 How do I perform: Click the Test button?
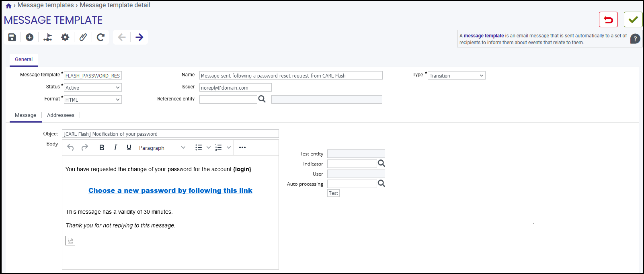333,193
